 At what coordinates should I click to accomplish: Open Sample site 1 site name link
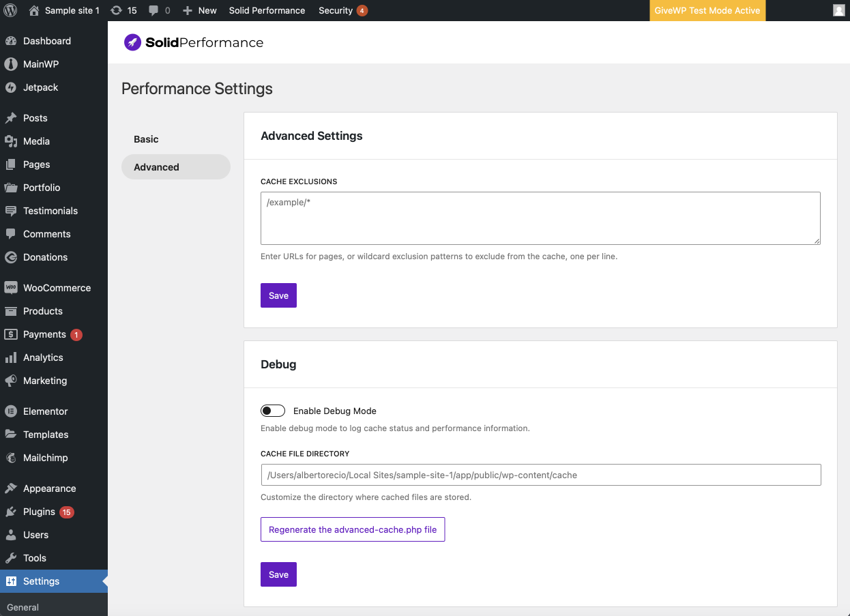coord(72,10)
